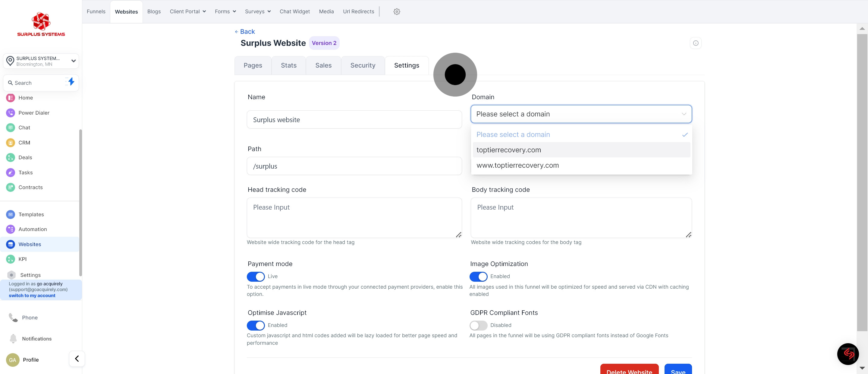Click the Path input field
Viewport: 868px width, 374px height.
[x=354, y=166]
